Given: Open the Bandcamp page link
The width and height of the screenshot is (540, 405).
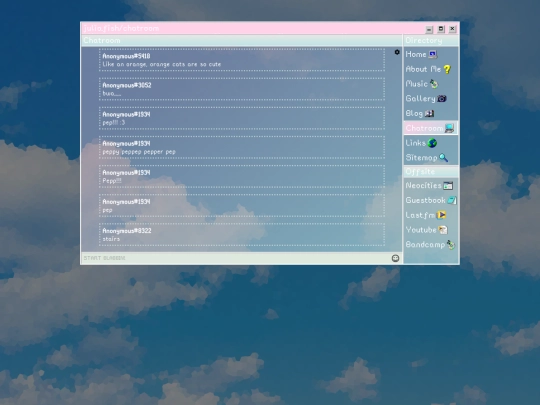Looking at the screenshot, I should 425,245.
